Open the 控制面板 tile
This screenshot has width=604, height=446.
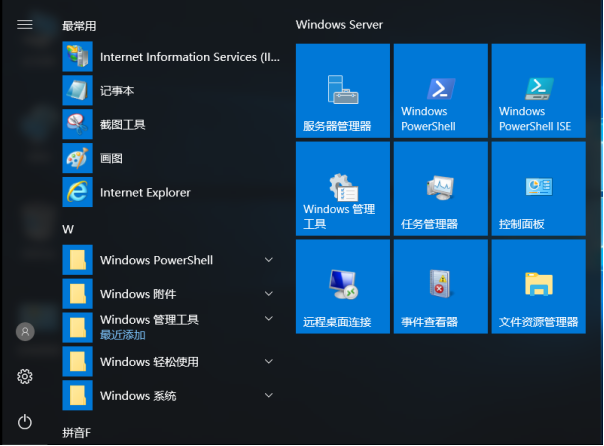(x=539, y=189)
